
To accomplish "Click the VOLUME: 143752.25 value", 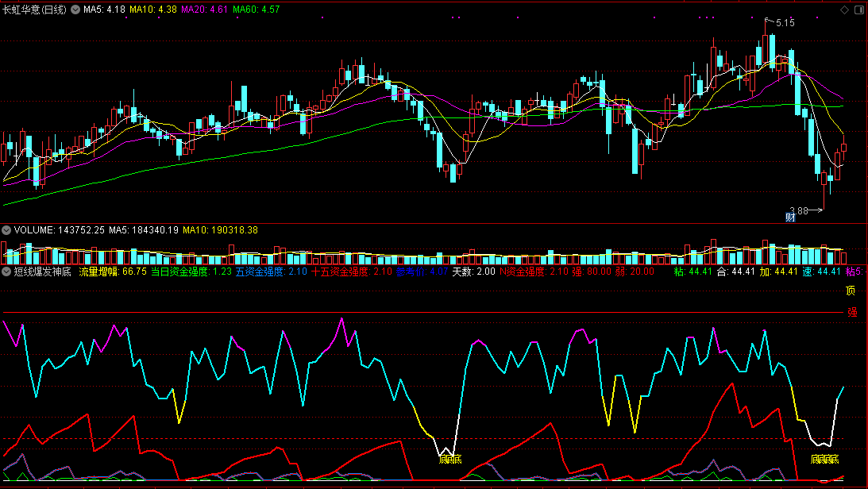I will [60, 230].
